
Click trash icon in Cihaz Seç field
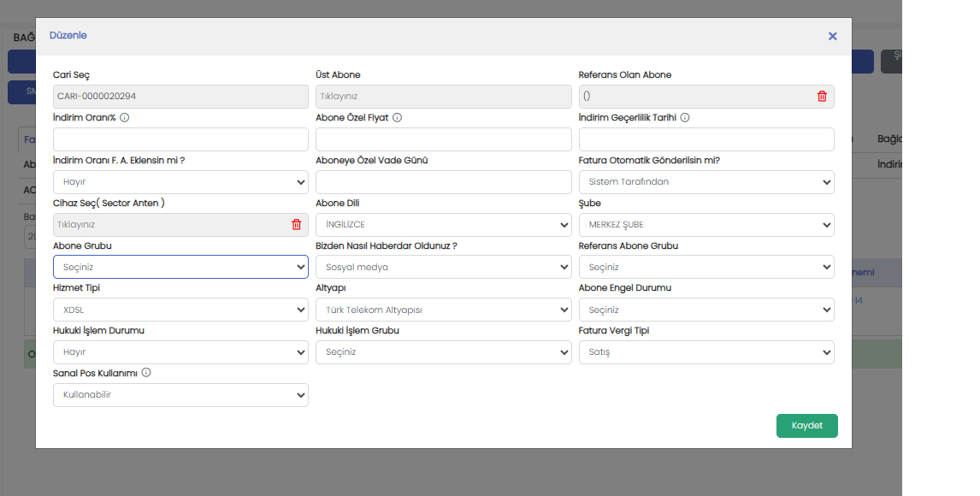[297, 225]
